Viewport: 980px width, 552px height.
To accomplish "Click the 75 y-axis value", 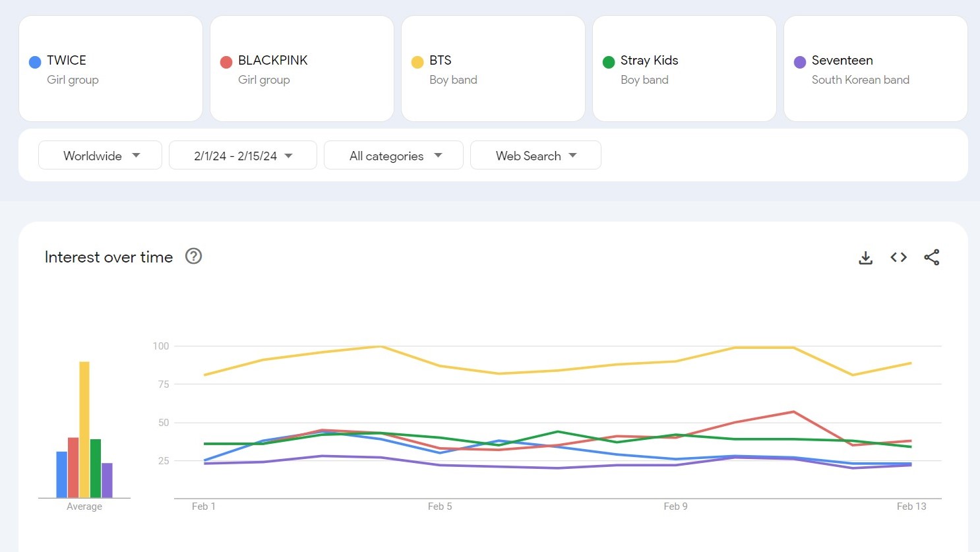I will coord(164,384).
